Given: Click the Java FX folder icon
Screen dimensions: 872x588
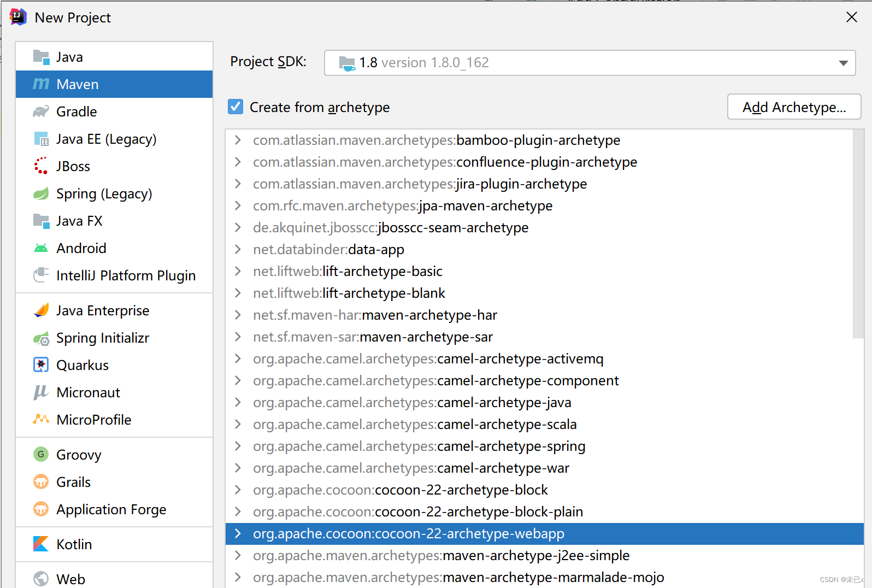Looking at the screenshot, I should pyautogui.click(x=41, y=221).
